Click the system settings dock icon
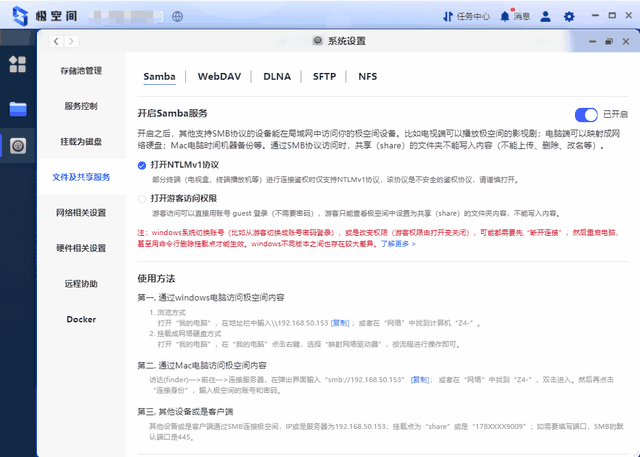640x457 pixels. 18,146
